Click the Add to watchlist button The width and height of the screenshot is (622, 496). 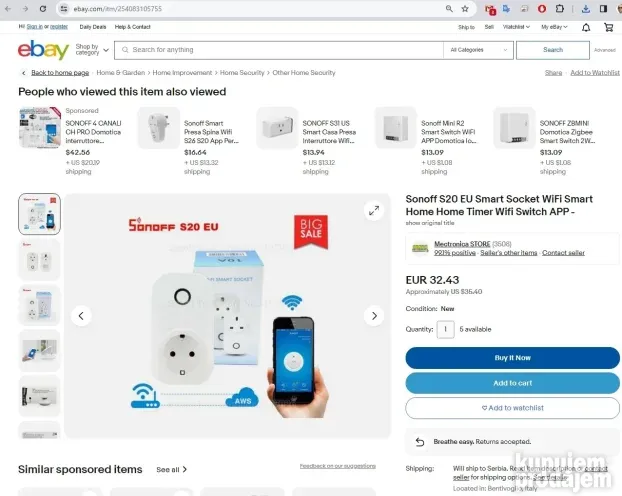[x=513, y=408]
